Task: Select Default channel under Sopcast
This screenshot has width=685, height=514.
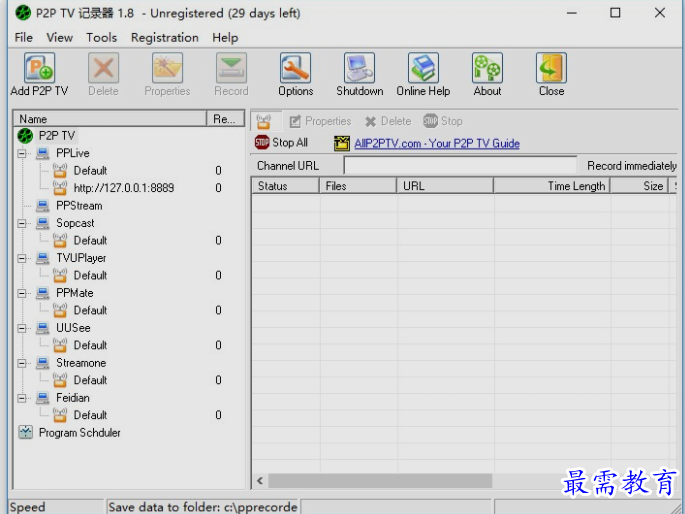Action: pos(90,241)
